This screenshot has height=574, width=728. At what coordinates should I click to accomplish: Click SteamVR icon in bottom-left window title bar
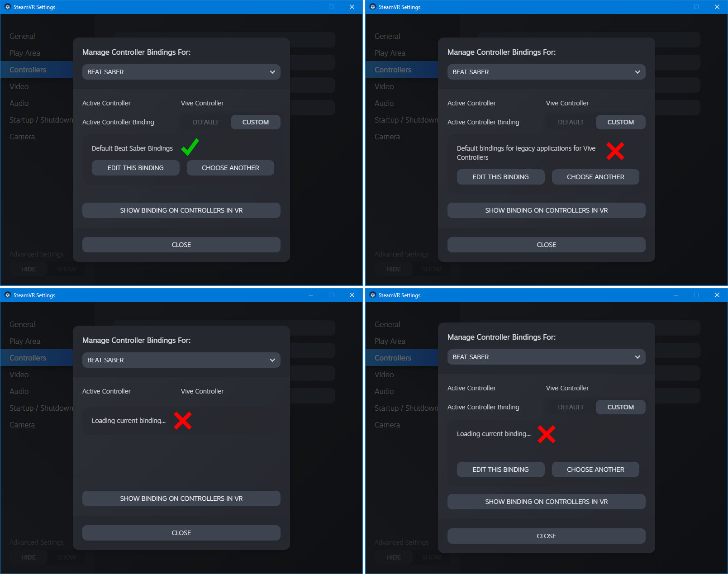[x=7, y=295]
